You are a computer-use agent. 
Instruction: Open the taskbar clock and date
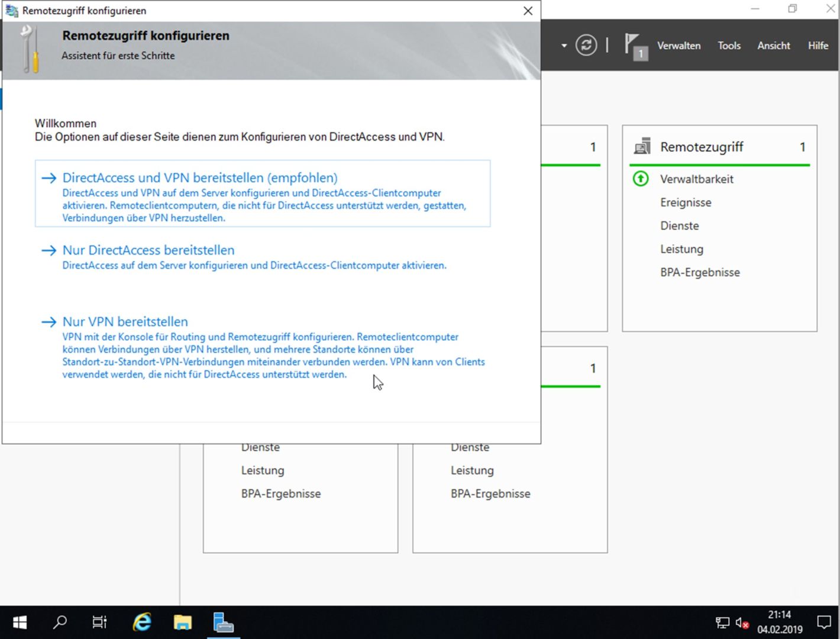coord(780,622)
